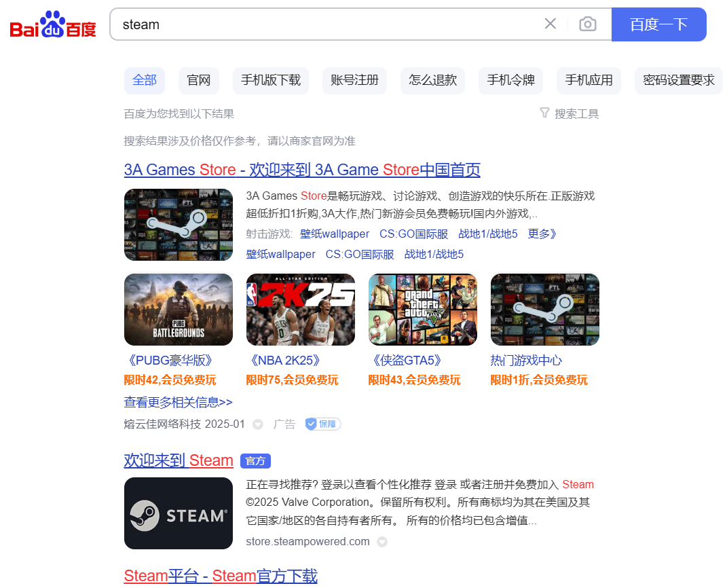This screenshot has width=727, height=588.
Task: Click the NBA 2K25 cover image
Action: coord(301,310)
